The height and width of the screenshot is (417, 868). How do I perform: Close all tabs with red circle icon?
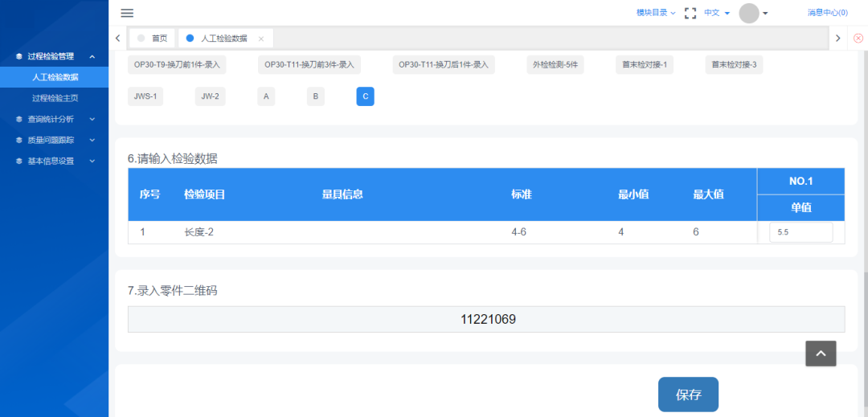click(858, 38)
